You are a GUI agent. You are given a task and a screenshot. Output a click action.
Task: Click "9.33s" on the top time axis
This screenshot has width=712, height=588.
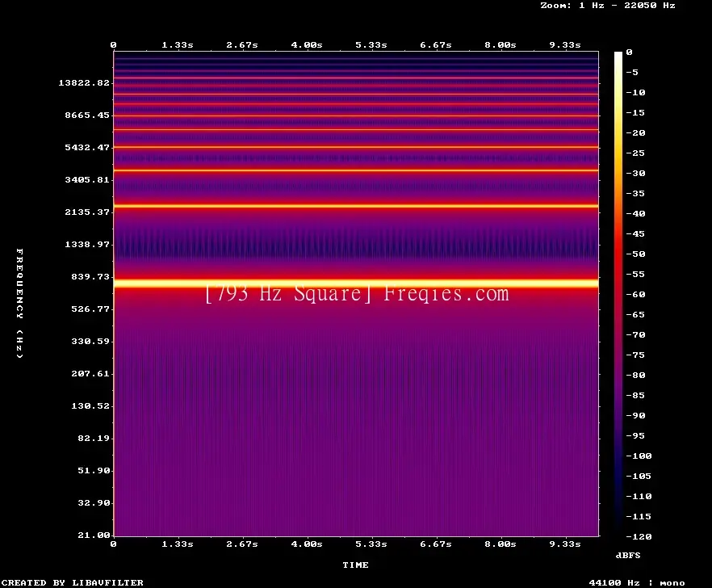coord(565,45)
